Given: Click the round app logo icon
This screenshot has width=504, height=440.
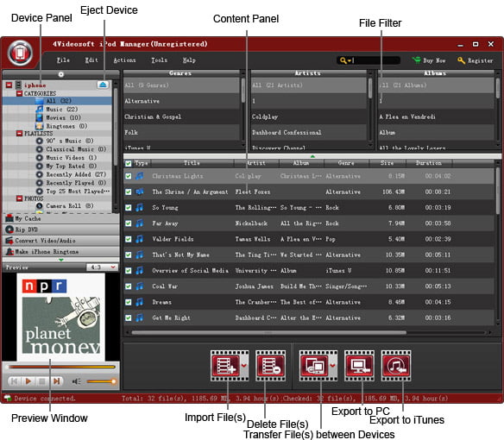Looking at the screenshot, I should coord(20,53).
